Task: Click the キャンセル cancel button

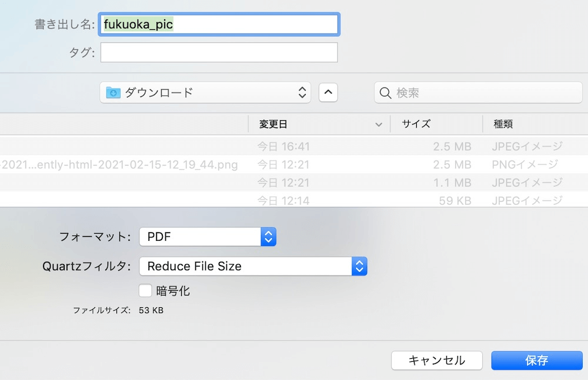Action: tap(437, 361)
